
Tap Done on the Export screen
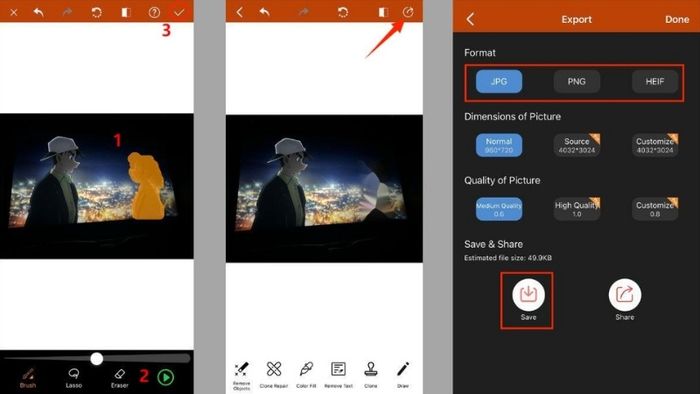677,19
